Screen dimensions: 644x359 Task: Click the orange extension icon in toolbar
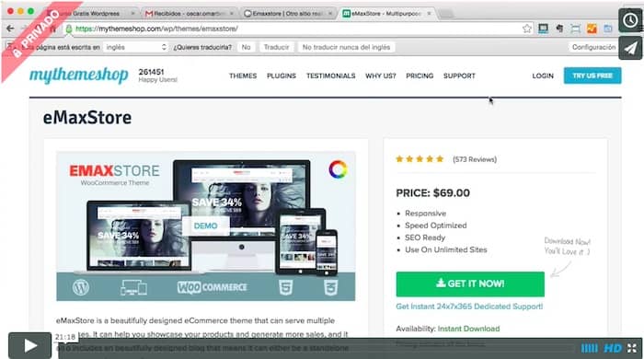(x=592, y=29)
